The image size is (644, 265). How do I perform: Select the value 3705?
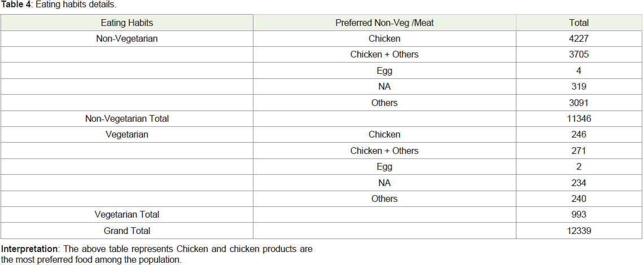click(x=579, y=55)
